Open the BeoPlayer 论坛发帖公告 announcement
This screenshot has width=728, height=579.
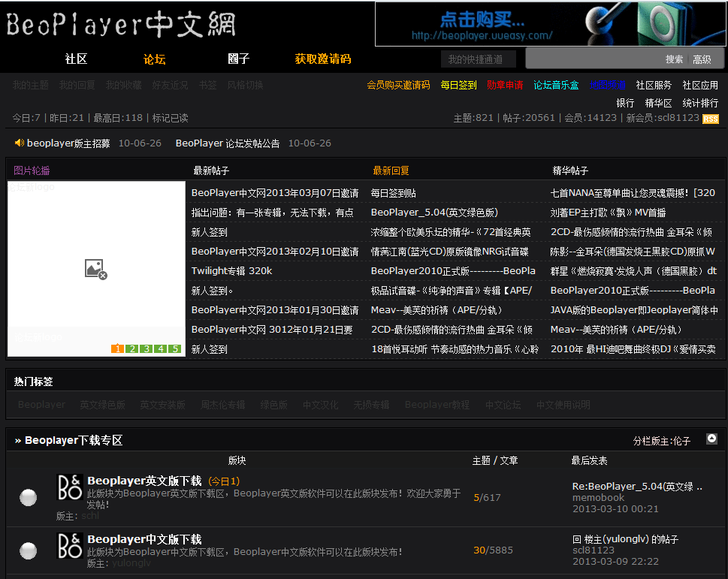pyautogui.click(x=228, y=143)
